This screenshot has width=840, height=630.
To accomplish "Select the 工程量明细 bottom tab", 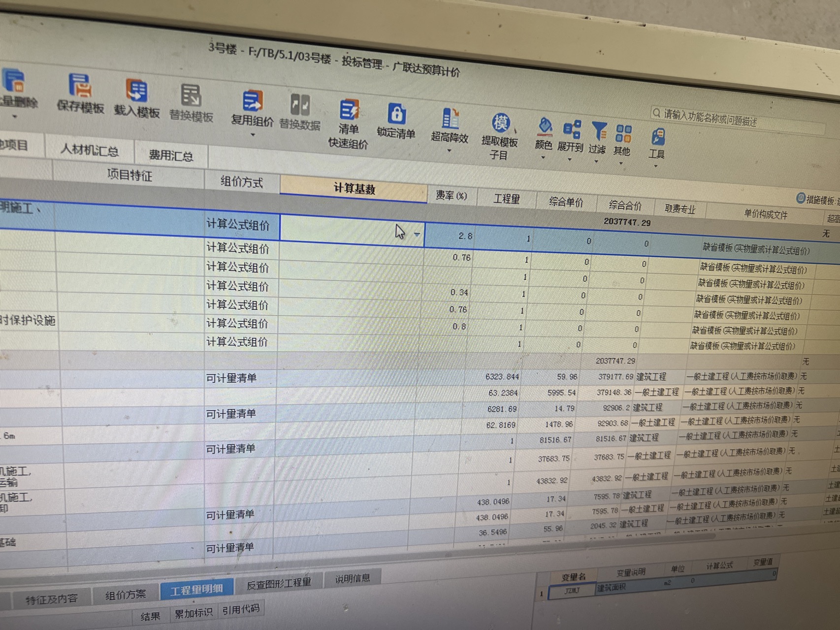I will [x=196, y=589].
